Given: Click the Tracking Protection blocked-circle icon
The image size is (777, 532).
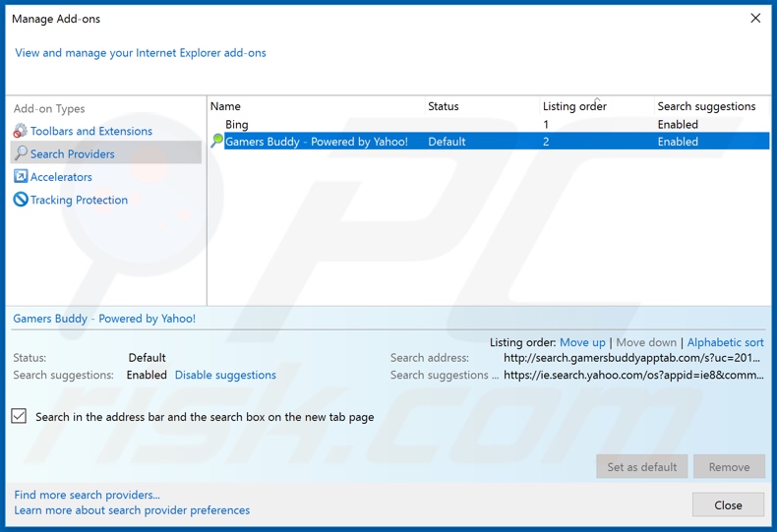Looking at the screenshot, I should pos(21,199).
